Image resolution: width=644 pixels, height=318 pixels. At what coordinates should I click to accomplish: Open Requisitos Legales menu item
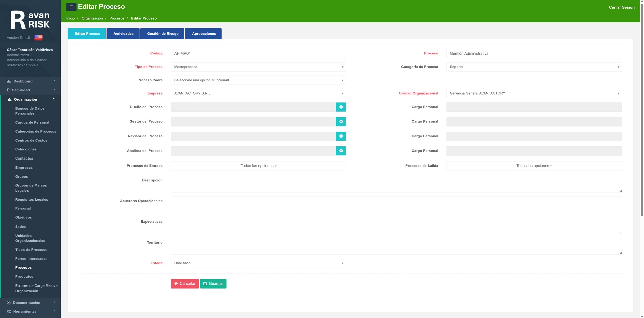(32, 200)
